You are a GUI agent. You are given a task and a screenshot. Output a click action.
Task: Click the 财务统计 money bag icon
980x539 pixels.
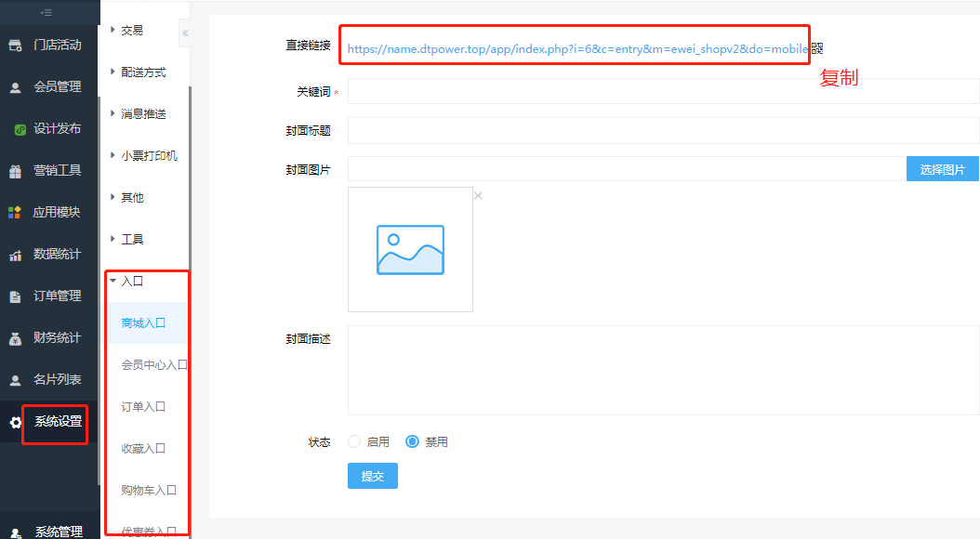[15, 338]
